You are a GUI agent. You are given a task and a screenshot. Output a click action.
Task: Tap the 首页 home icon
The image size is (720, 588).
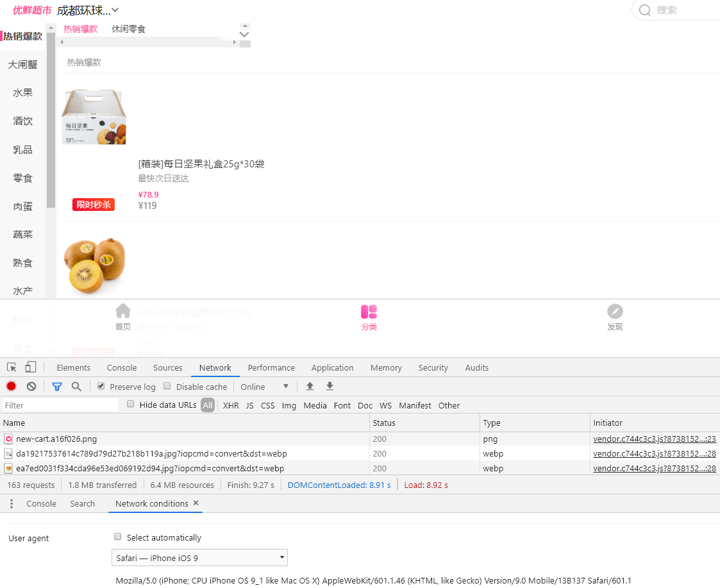122,311
